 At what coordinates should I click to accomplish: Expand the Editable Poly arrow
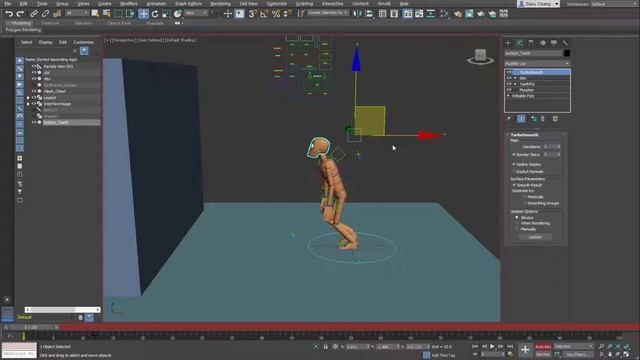509,96
